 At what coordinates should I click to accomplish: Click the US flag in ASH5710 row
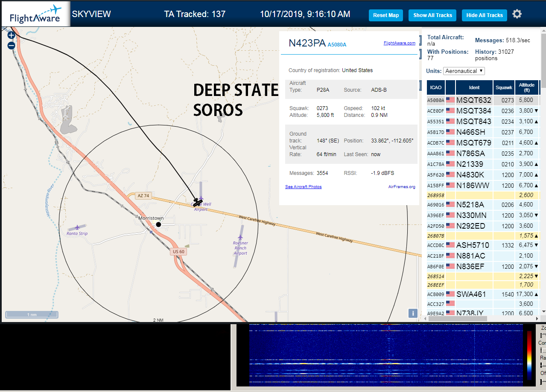tap(450, 245)
